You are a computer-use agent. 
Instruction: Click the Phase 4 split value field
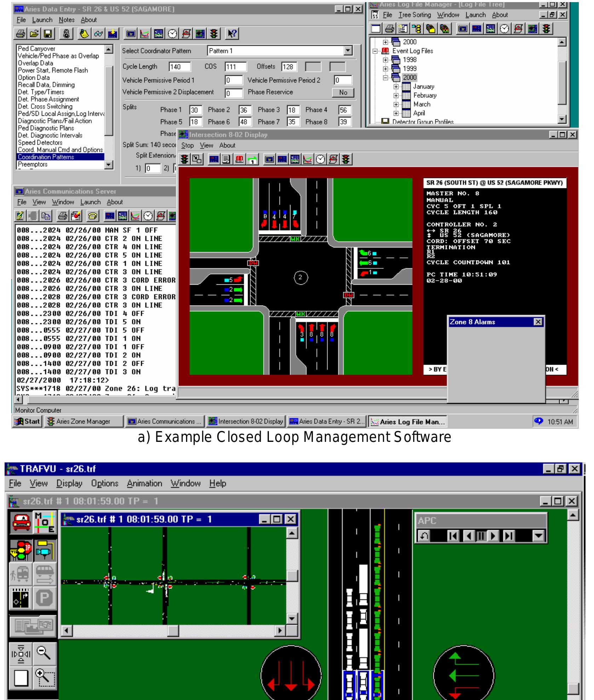(345, 110)
